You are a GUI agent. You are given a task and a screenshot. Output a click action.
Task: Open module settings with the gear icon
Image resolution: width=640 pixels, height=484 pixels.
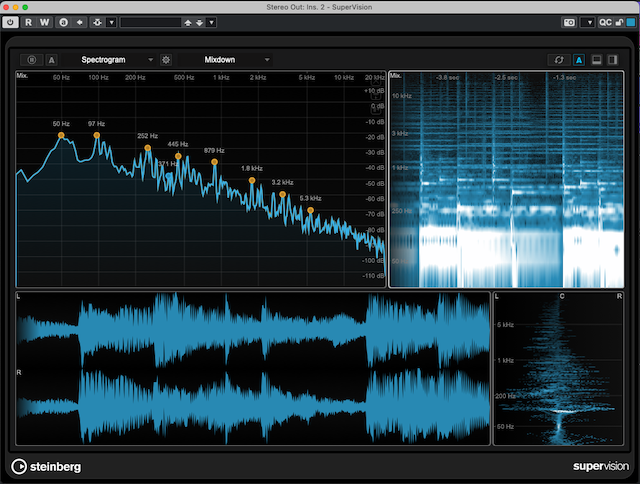pos(166,60)
